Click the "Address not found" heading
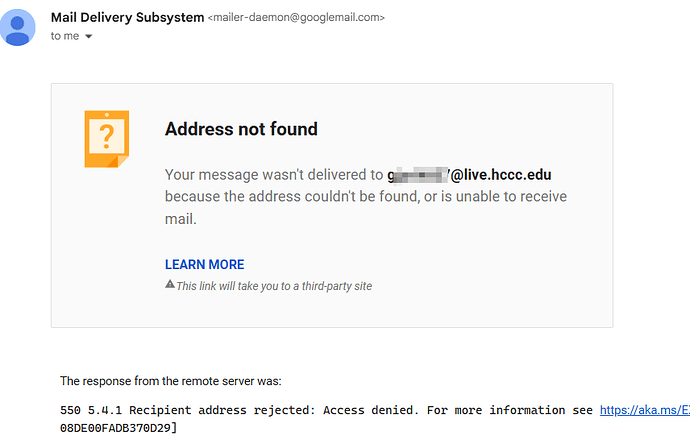Screen dimensions: 690x444 [241, 129]
